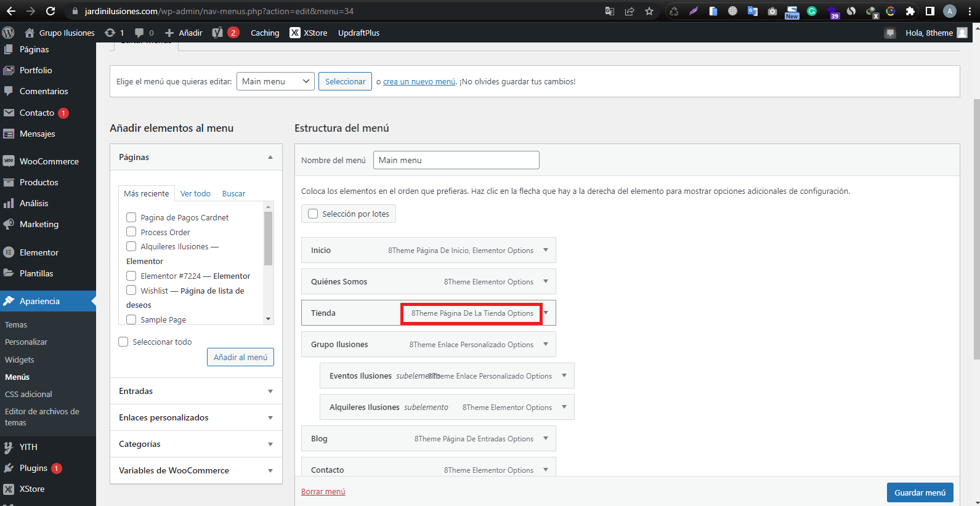This screenshot has width=980, height=506.
Task: Open the browser extensions puzzle icon
Action: point(910,11)
